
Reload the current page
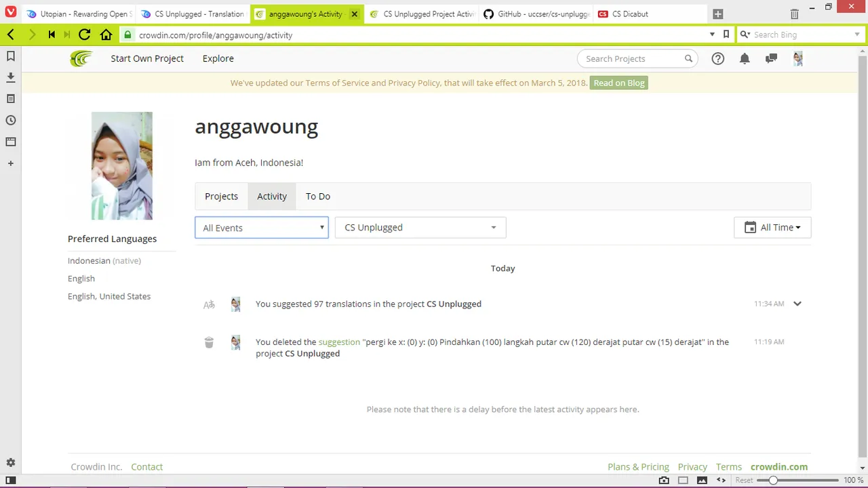click(x=85, y=35)
